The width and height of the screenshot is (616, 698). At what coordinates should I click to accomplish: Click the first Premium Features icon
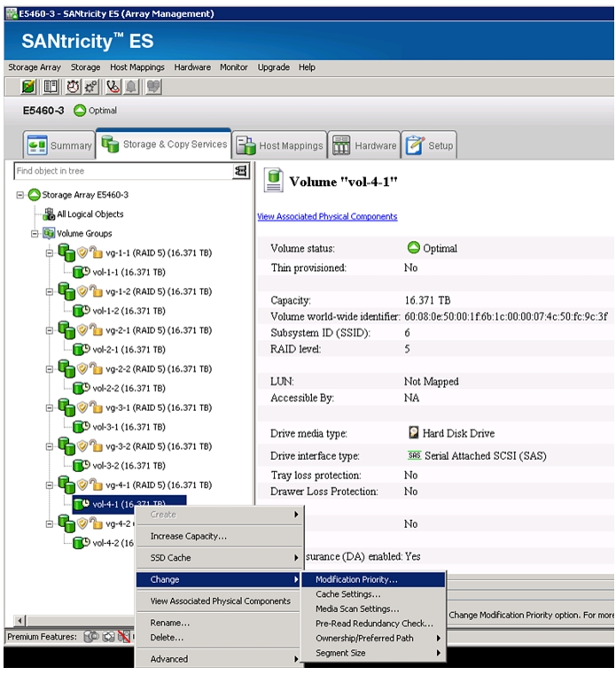(91, 637)
